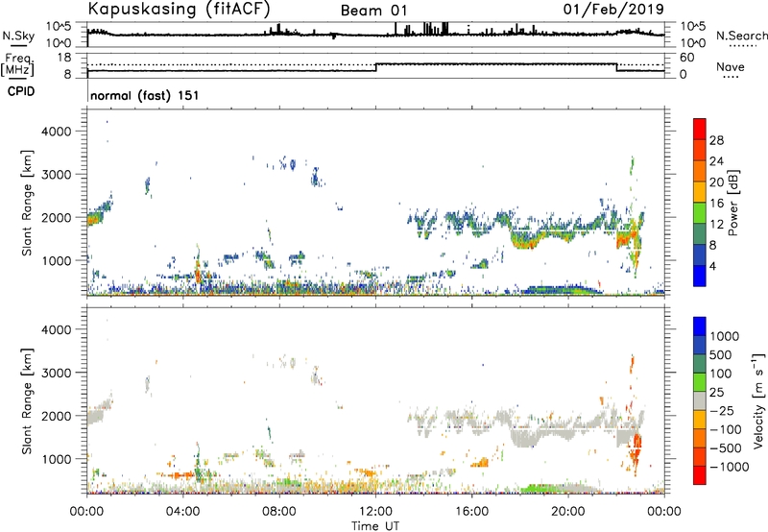Click the 2000 km tick on power panel
This screenshot has width=768, height=532.
pos(56,217)
